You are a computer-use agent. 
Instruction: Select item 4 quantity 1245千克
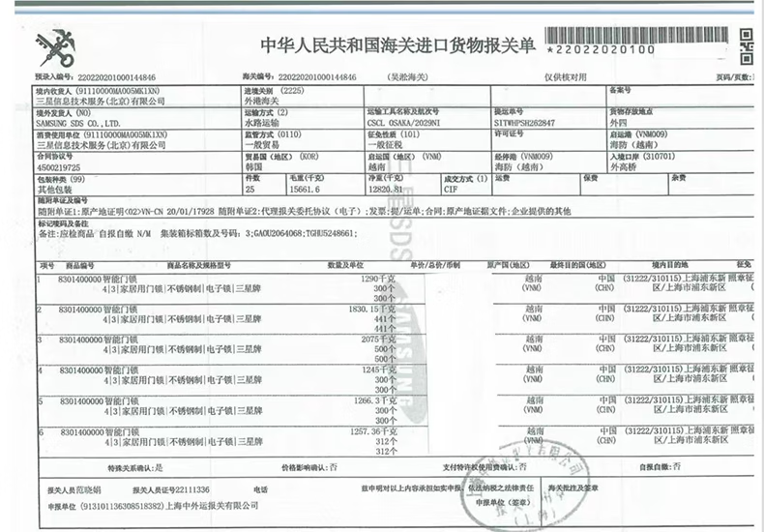(x=379, y=370)
